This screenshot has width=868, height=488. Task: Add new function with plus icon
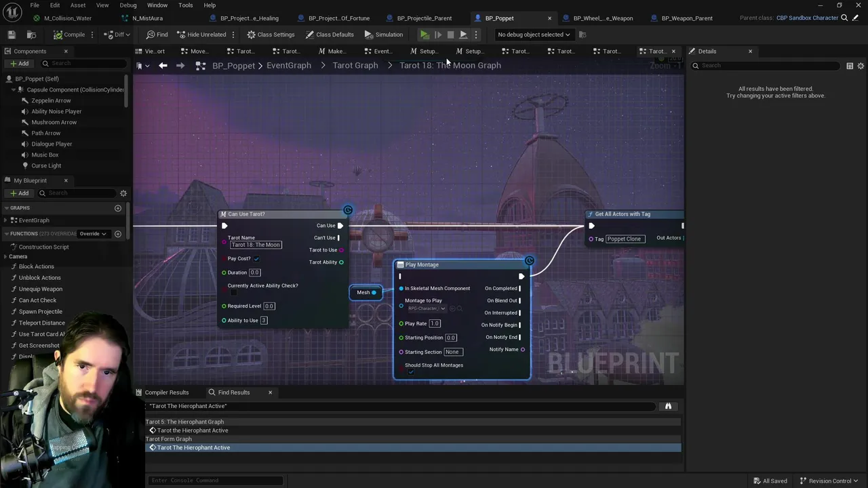tap(118, 234)
